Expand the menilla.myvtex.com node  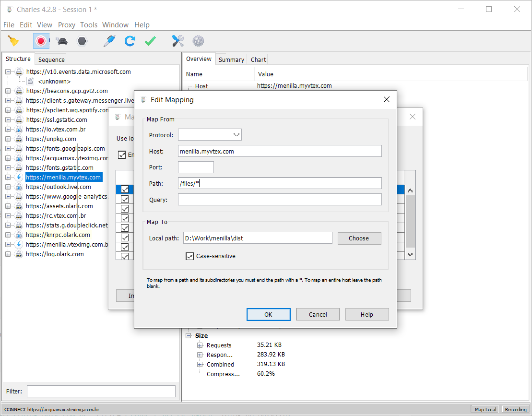coord(8,177)
